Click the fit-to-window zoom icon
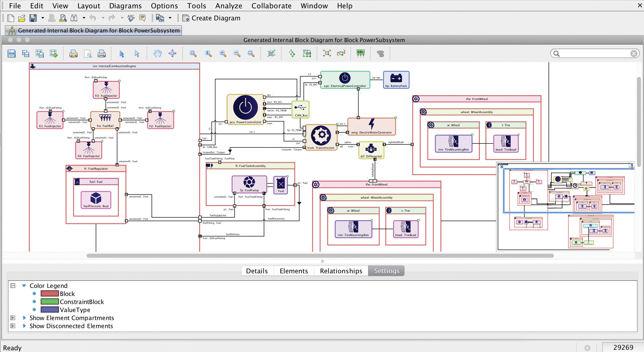Viewport: 644px width, 352px height. point(251,53)
